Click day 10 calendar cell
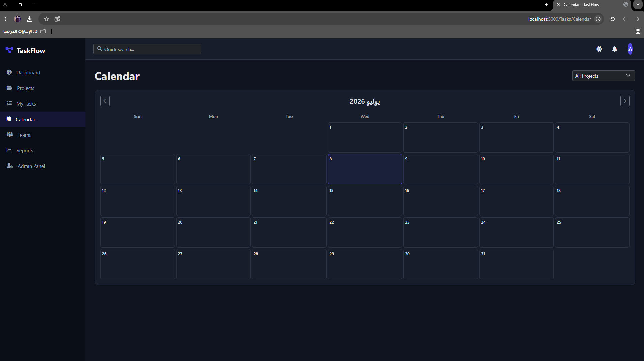644x361 pixels. [516, 169]
